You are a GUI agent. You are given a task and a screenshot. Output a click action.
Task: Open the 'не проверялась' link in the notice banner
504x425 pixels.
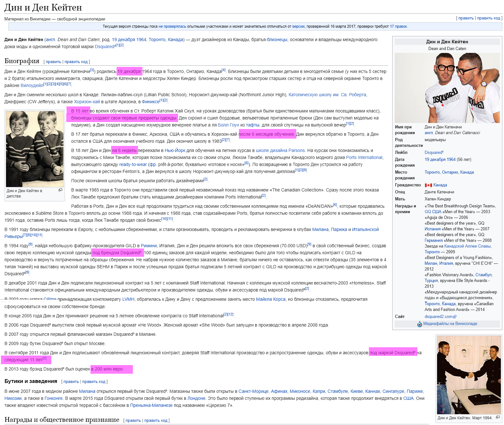[172, 26]
